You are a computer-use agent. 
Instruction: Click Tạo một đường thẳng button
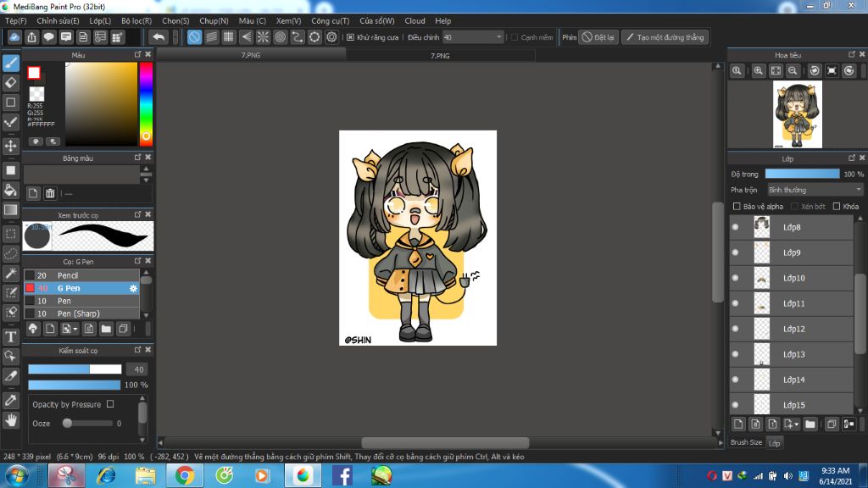coord(665,37)
